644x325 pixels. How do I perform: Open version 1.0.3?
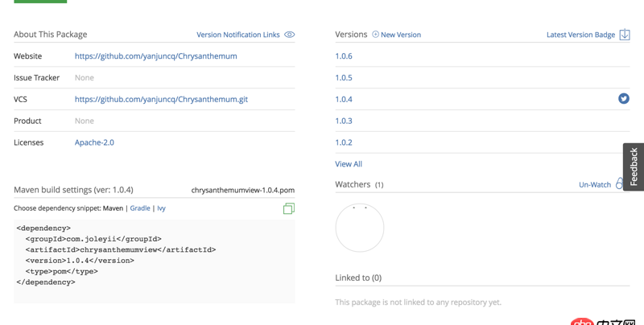(x=344, y=121)
